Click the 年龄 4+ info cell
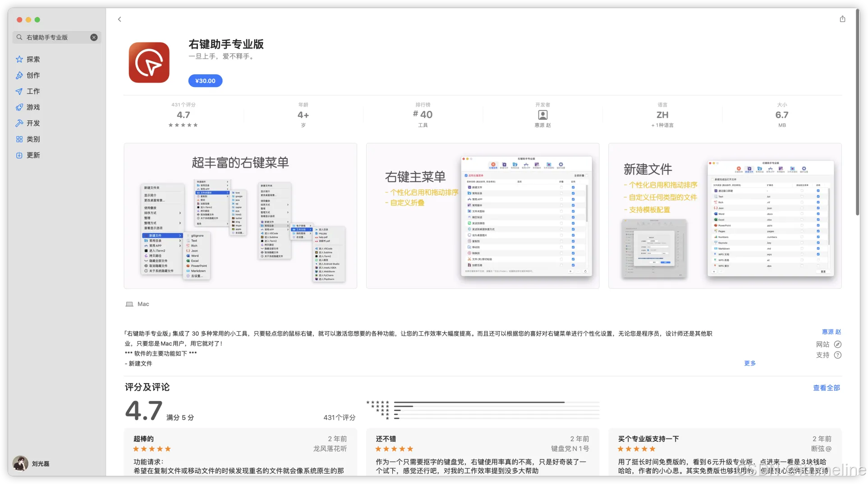 click(x=303, y=115)
